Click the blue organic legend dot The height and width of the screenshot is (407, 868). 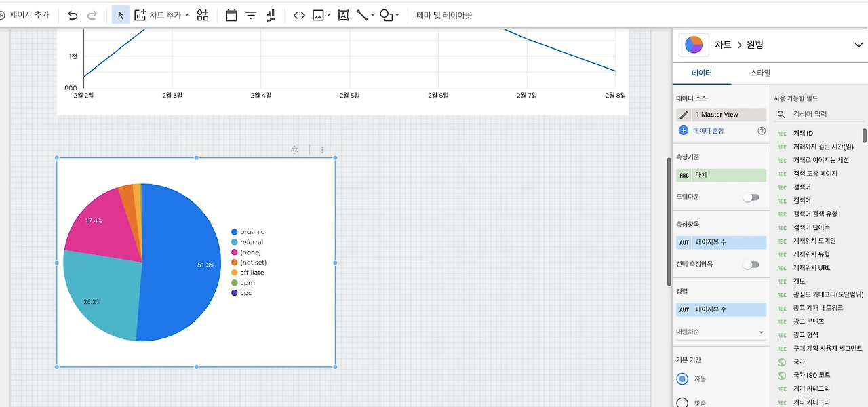click(x=235, y=232)
